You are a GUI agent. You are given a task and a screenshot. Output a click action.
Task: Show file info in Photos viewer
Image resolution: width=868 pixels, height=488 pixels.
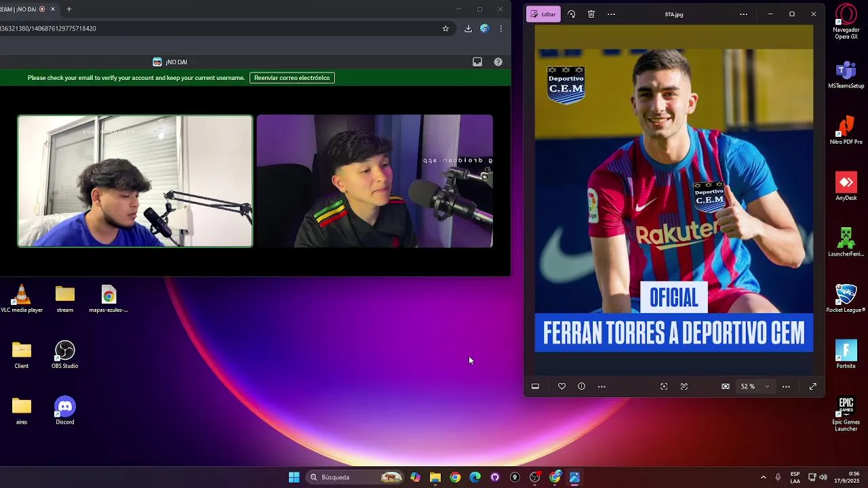[581, 386]
